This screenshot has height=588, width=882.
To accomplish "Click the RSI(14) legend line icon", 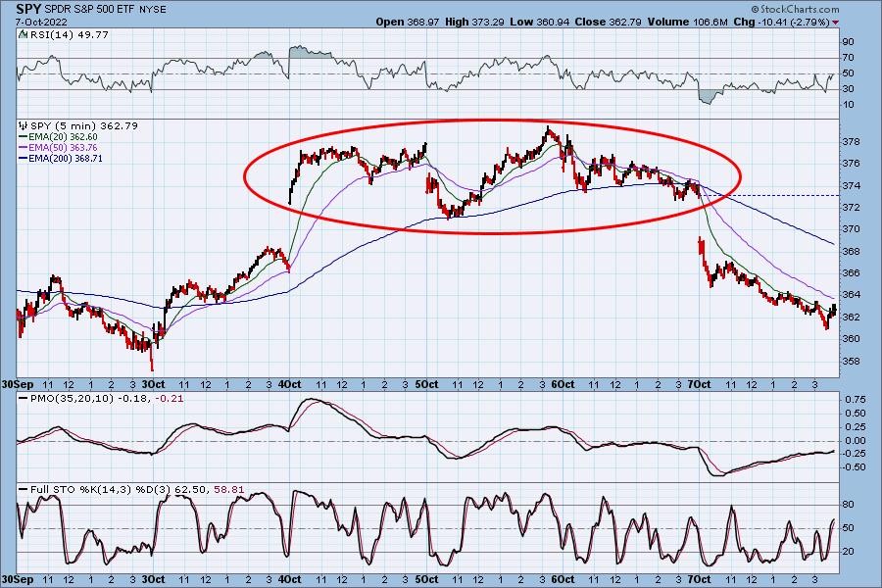I will 23,34.
